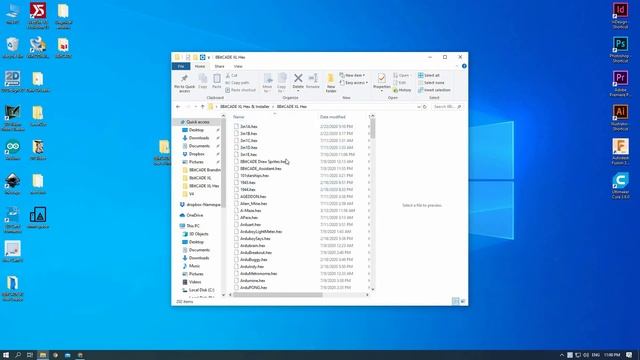
Task: Click File Explorer taskbar icon
Action: [x=42, y=355]
